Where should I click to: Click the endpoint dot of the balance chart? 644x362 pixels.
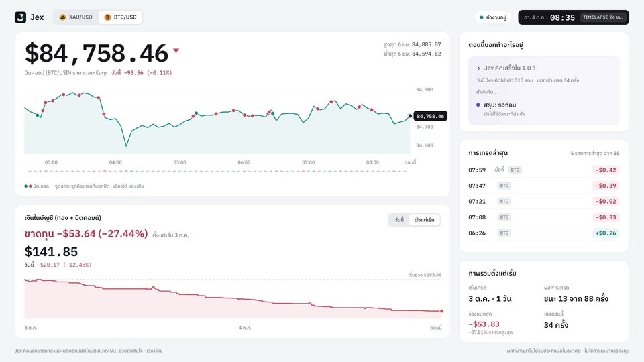click(x=441, y=311)
